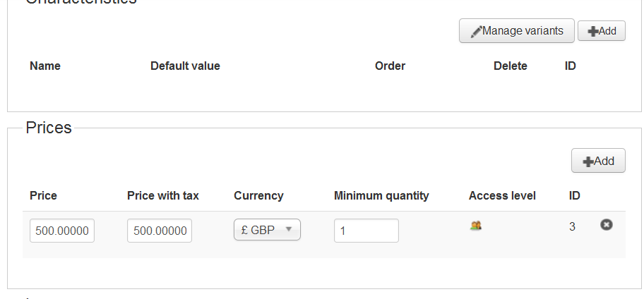
Task: Click the Price with tax input field
Action: tap(160, 231)
